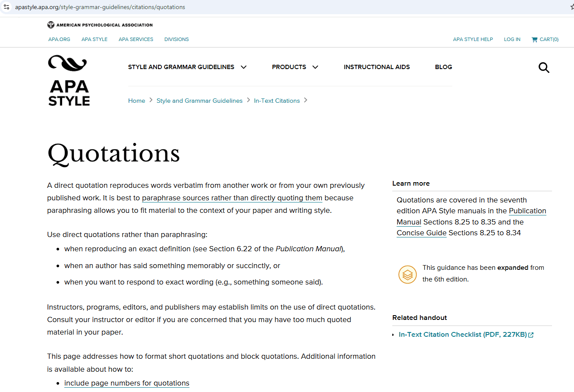Click the American Psychological Association logo
This screenshot has width=574, height=392.
coord(100,25)
